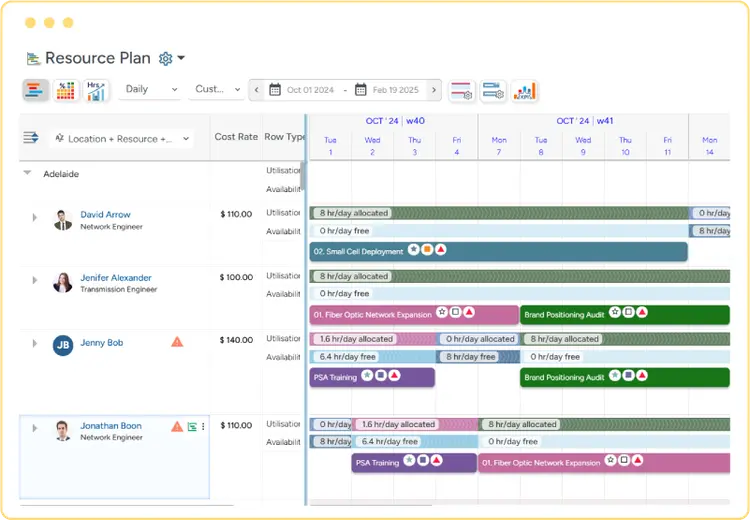Screen dimensions: 750x520
Task: Expand the Jenifer Alexander row
Action: (x=34, y=280)
